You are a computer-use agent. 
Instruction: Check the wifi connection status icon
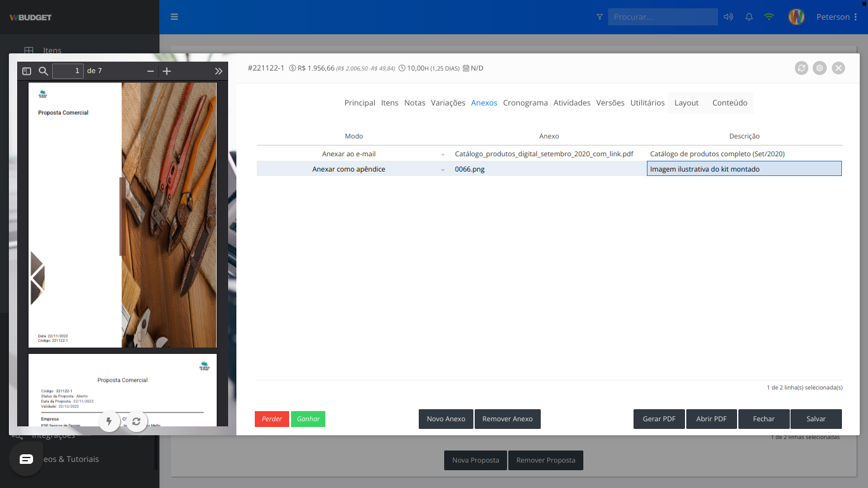(769, 17)
